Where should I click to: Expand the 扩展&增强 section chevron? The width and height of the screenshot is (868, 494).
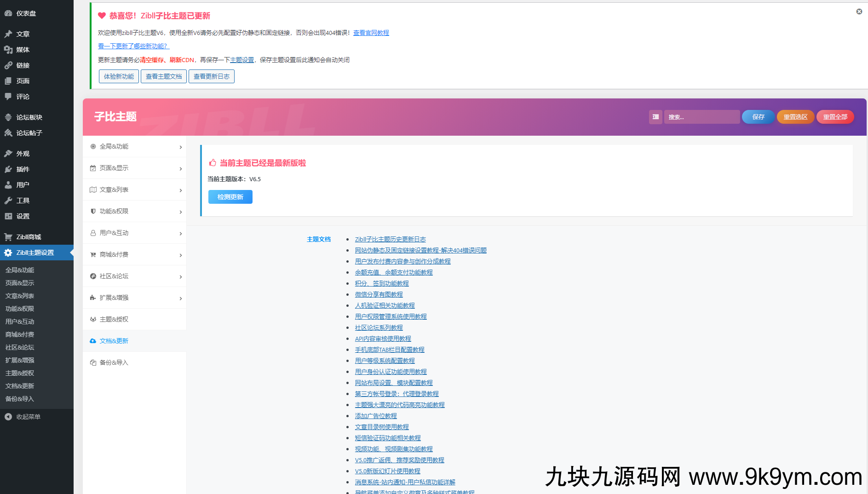pyautogui.click(x=180, y=299)
